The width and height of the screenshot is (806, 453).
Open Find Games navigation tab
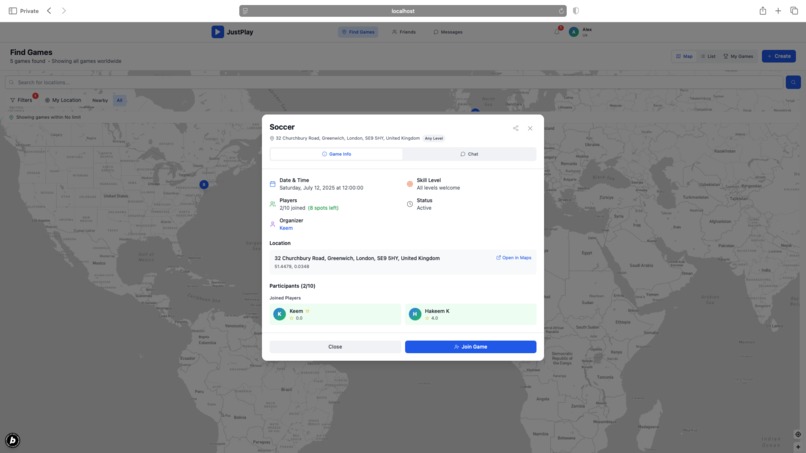[x=358, y=32]
